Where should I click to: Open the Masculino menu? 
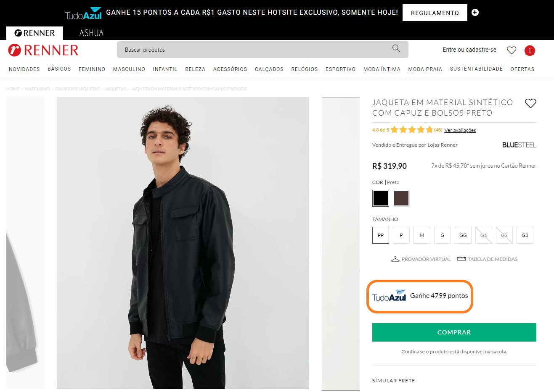129,69
